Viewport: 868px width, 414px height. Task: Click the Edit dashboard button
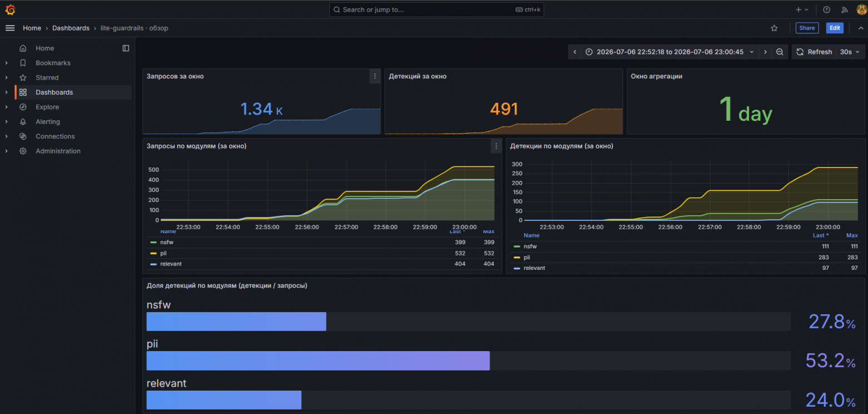[x=835, y=28]
